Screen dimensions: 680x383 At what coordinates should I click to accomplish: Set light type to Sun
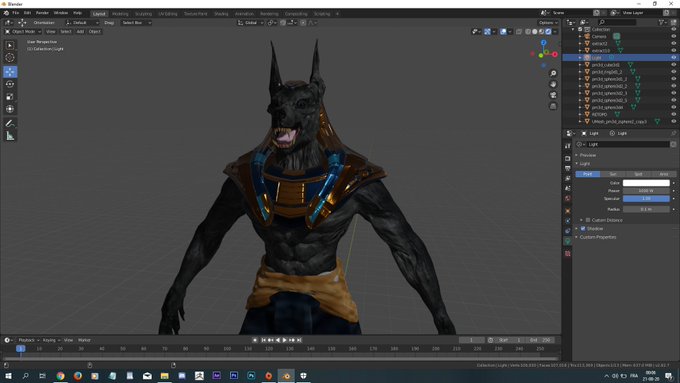tap(613, 174)
